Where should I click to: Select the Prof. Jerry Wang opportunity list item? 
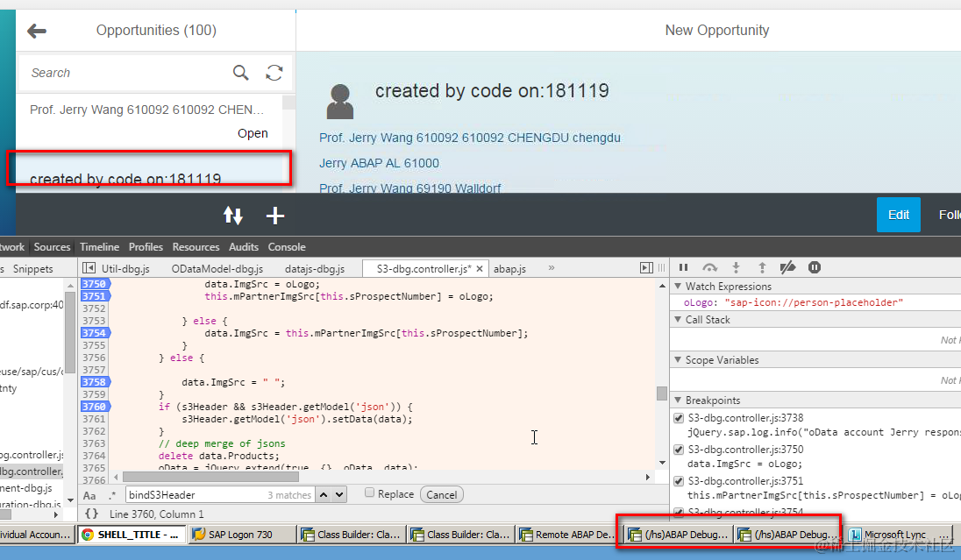click(x=149, y=121)
